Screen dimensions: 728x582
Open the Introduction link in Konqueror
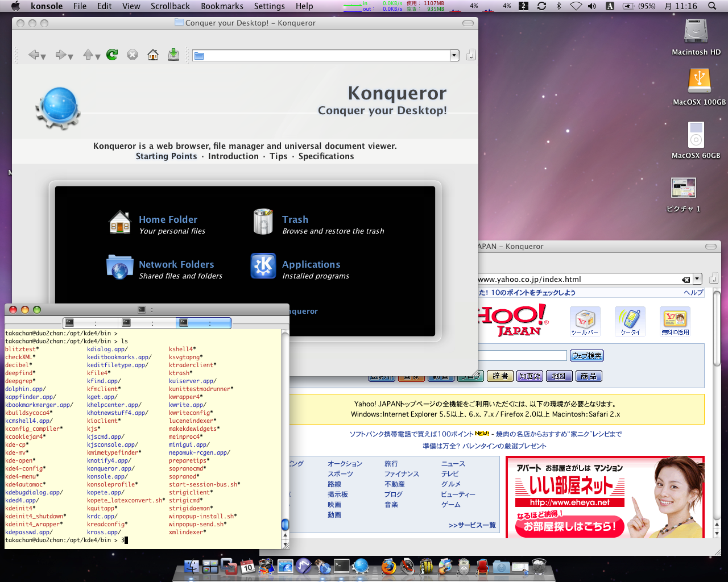pyautogui.click(x=233, y=156)
